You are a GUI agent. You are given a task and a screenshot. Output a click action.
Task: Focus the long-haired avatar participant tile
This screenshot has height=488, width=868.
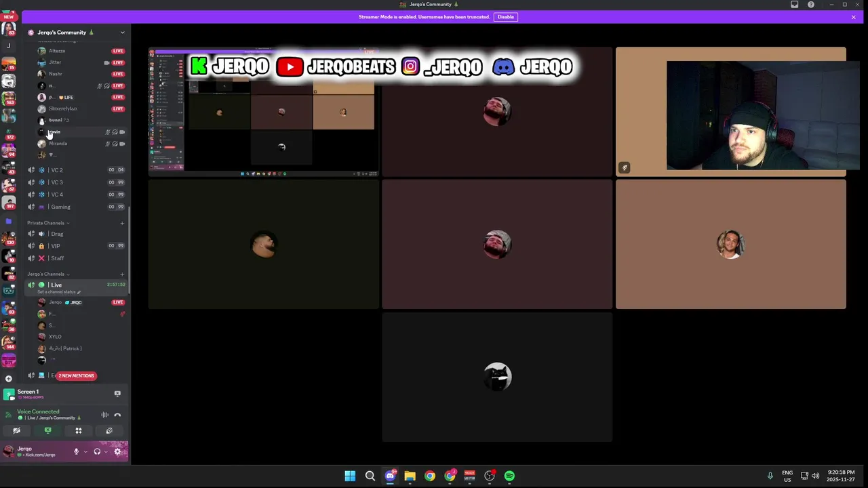(x=731, y=244)
